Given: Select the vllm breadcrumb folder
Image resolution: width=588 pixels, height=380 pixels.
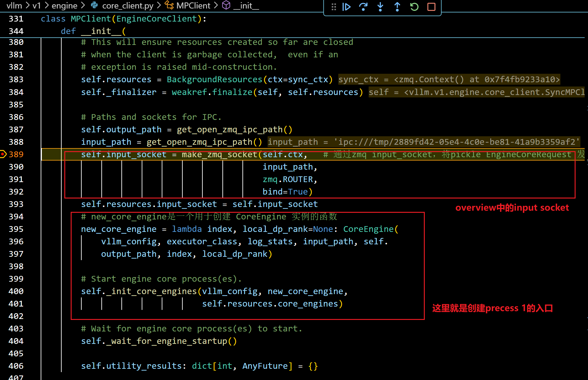Looking at the screenshot, I should point(14,5).
